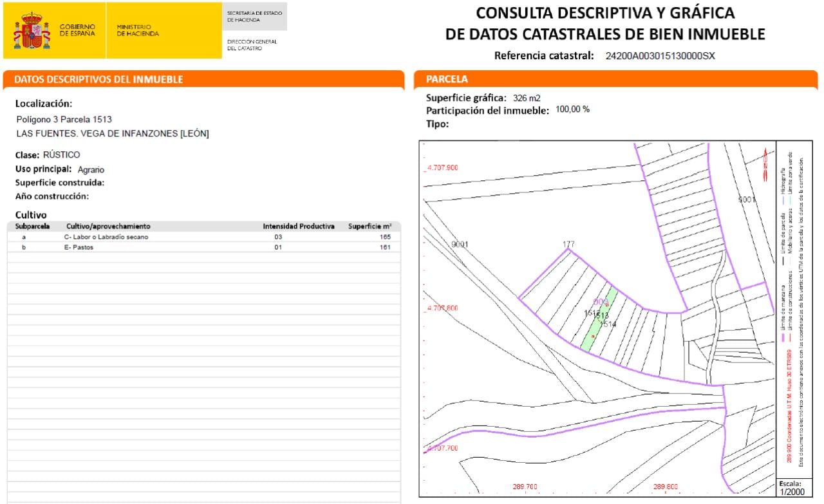Click the 'RÚSTICO' class value
The width and height of the screenshot is (824, 504).
click(x=62, y=155)
